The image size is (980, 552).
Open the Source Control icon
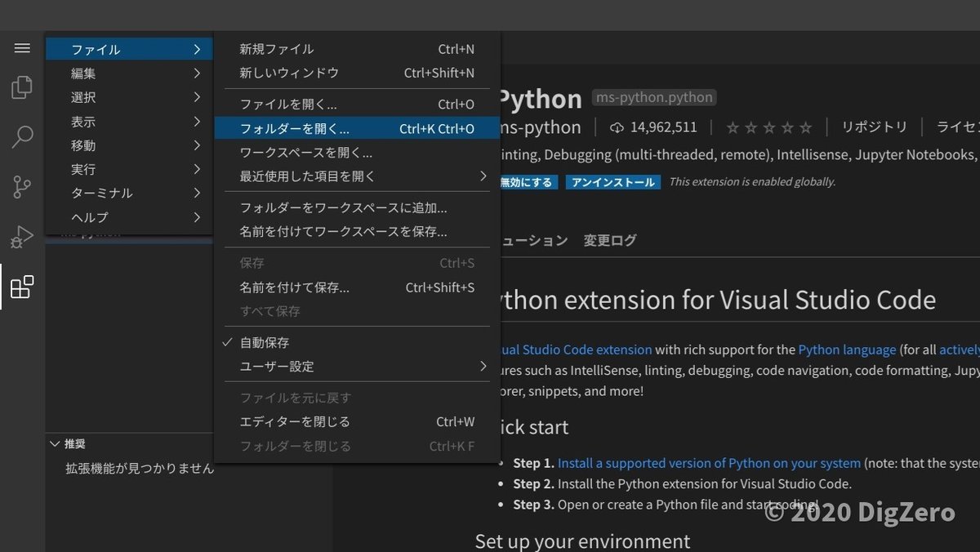pyautogui.click(x=22, y=187)
